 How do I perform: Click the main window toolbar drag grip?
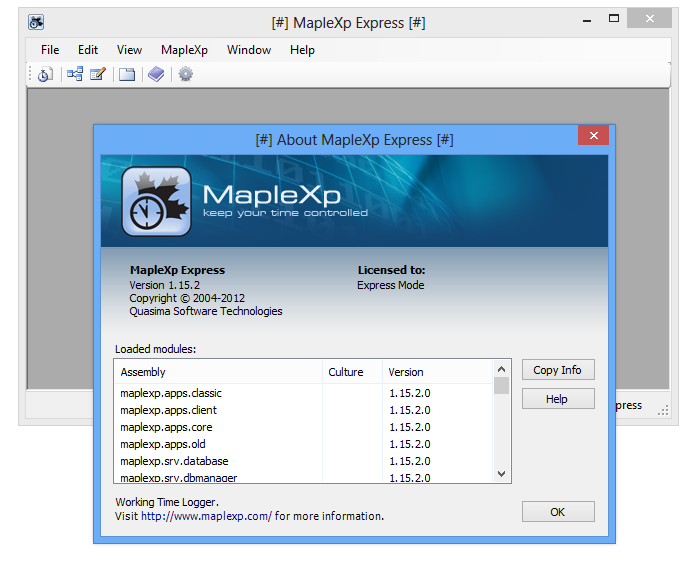click(x=30, y=74)
